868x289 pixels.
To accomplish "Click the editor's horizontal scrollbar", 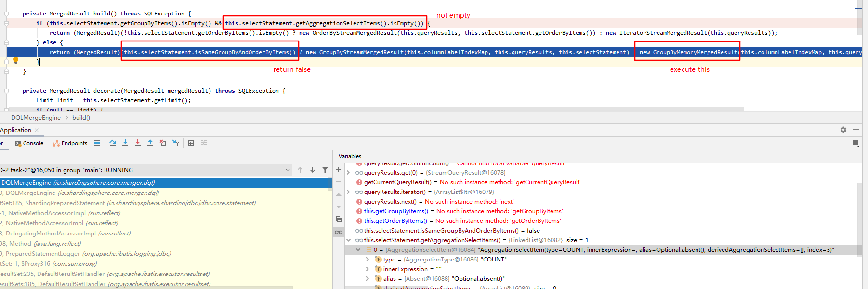I will tap(377, 109).
